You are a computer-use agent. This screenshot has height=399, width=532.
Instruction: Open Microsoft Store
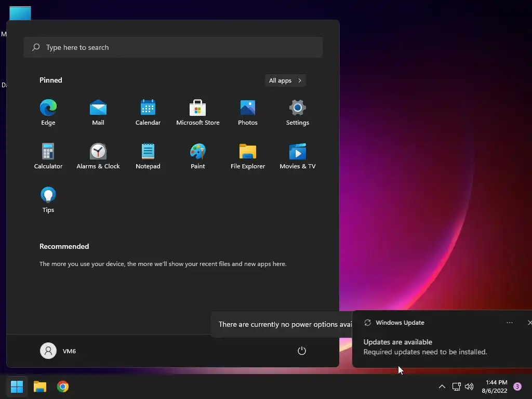tap(198, 113)
